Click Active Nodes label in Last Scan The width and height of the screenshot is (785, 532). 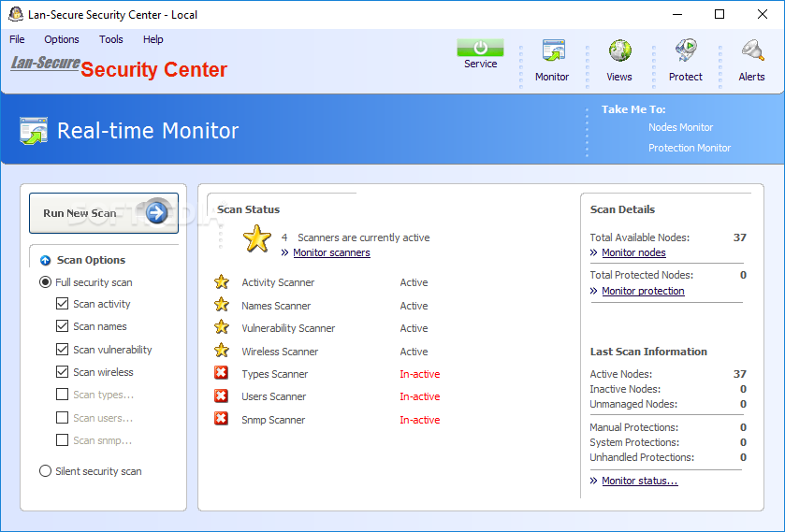click(620, 374)
